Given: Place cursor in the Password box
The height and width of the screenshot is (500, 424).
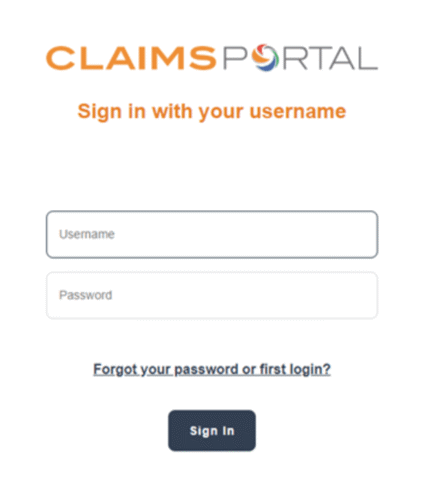Looking at the screenshot, I should [212, 295].
